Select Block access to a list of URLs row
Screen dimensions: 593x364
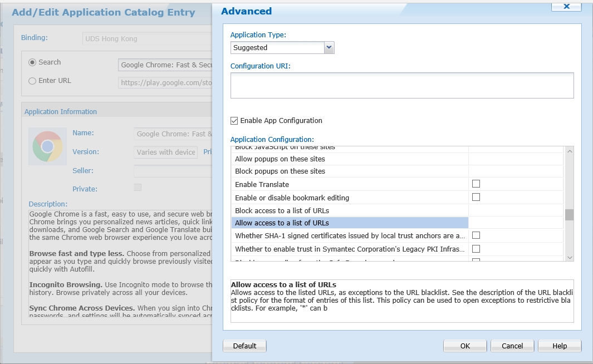coord(349,210)
